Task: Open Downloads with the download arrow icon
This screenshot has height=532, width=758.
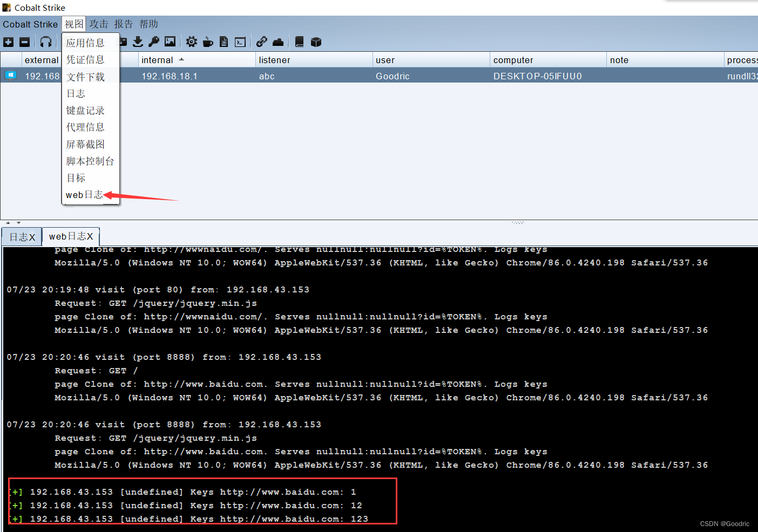Action: pyautogui.click(x=138, y=42)
